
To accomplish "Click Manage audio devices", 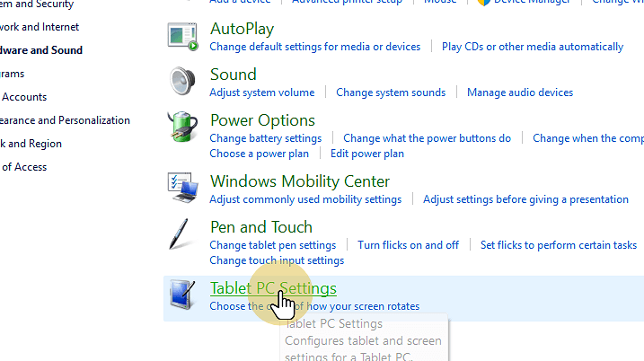I will (520, 92).
